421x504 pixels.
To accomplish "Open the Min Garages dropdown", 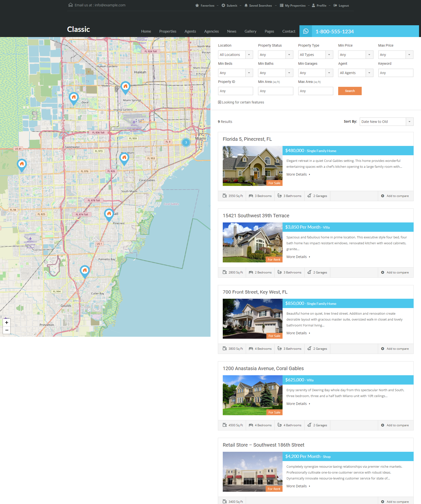I will [x=316, y=73].
